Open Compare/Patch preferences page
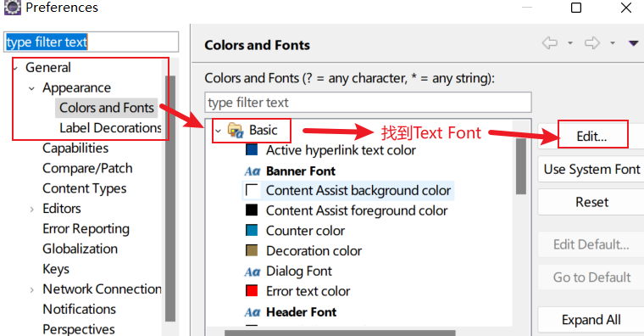 click(x=87, y=168)
